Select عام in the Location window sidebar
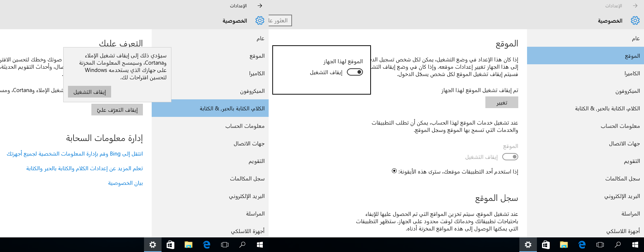644x252 pixels. coord(586,38)
